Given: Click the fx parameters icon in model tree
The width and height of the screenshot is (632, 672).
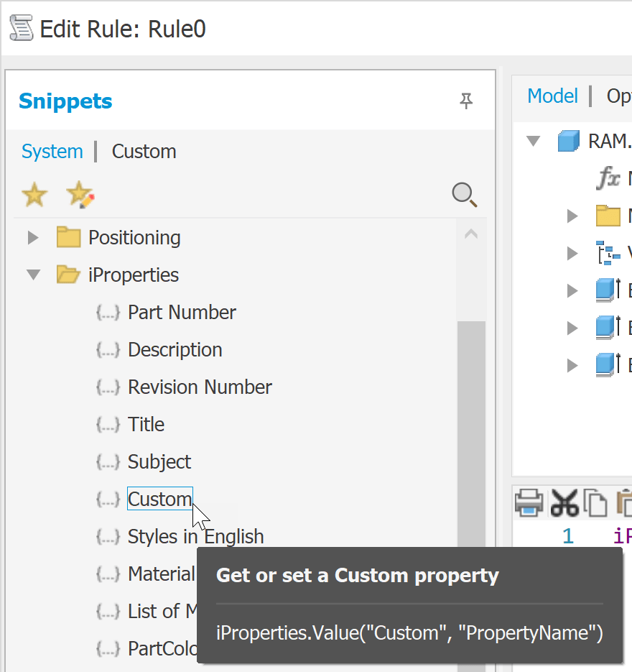Looking at the screenshot, I should [x=608, y=178].
